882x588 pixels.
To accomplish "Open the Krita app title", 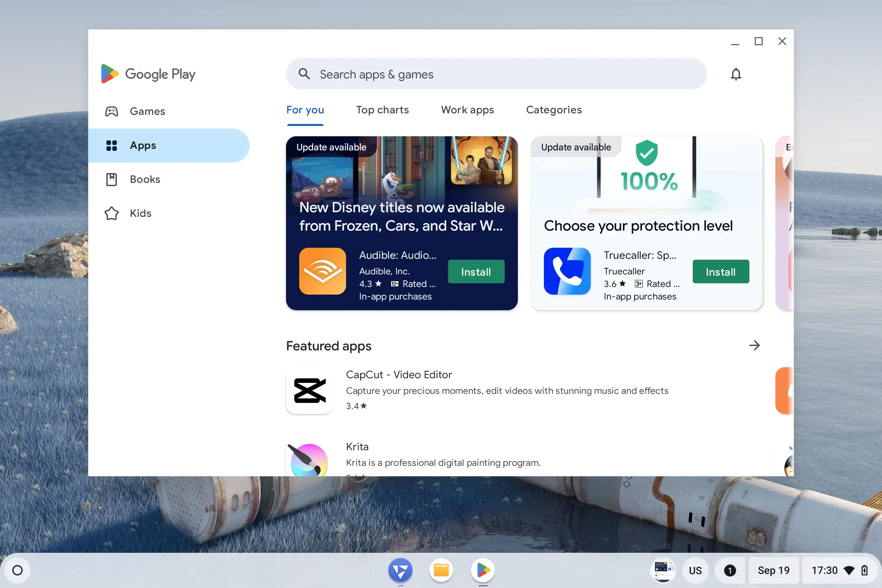I will [357, 447].
